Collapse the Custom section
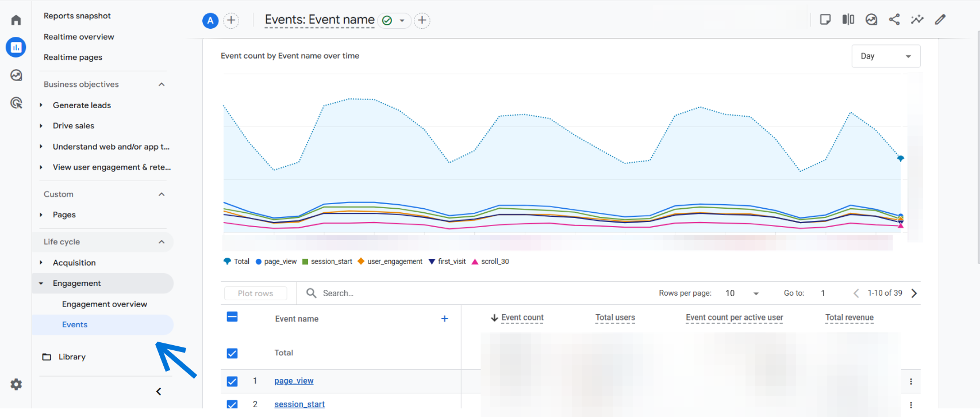Viewport: 980px width, 417px height. (x=162, y=194)
